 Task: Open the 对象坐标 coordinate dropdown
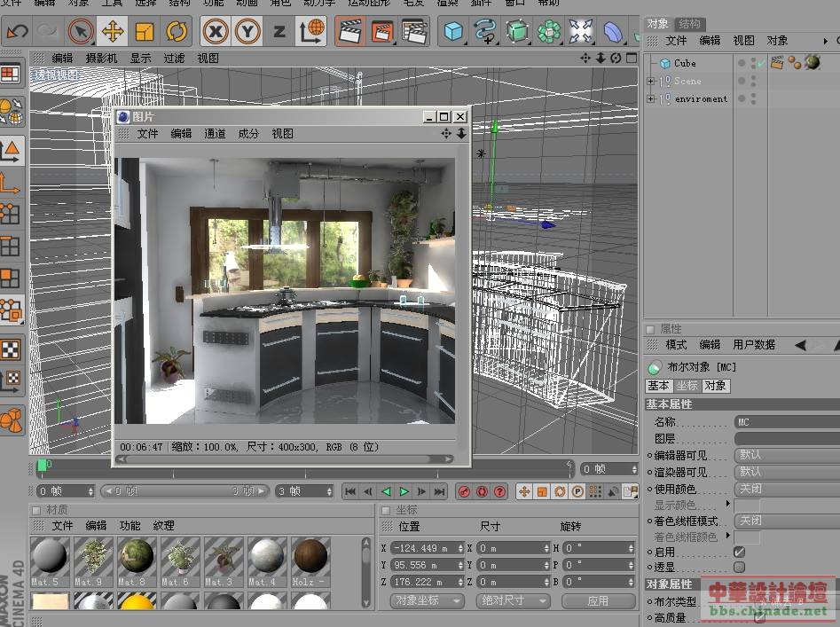(x=427, y=600)
